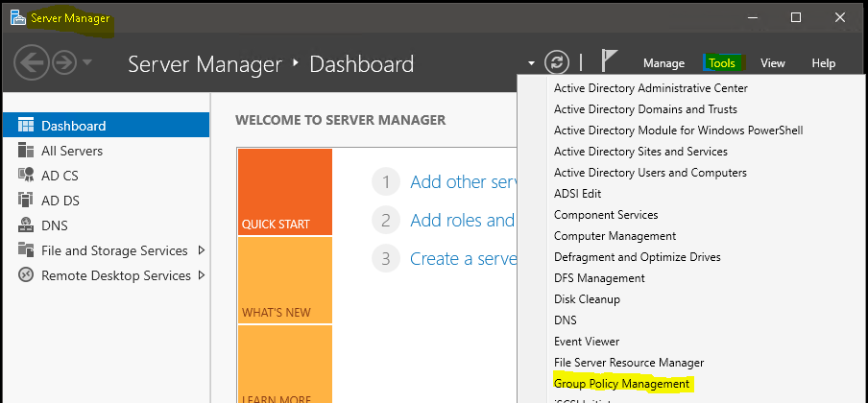Expand Remote Desktop Services arrow
Screen dimensions: 868x403
pos(201,275)
